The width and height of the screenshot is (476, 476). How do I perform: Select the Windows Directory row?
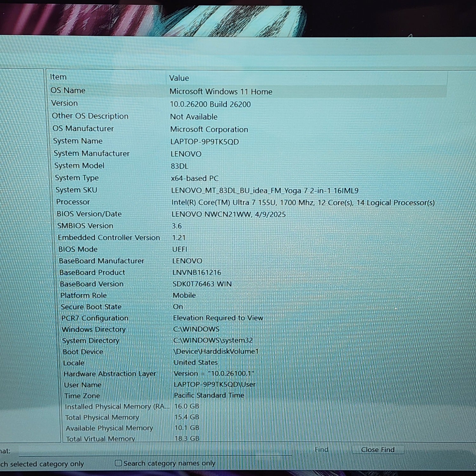[x=94, y=329]
